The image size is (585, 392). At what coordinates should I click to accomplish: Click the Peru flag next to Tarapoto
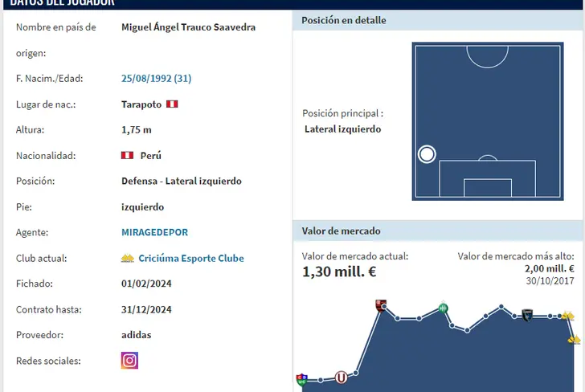[x=172, y=104]
